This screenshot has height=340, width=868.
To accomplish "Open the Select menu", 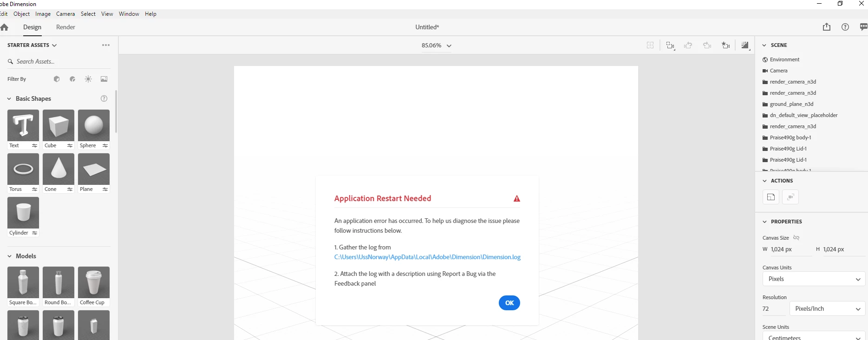I will 88,14.
